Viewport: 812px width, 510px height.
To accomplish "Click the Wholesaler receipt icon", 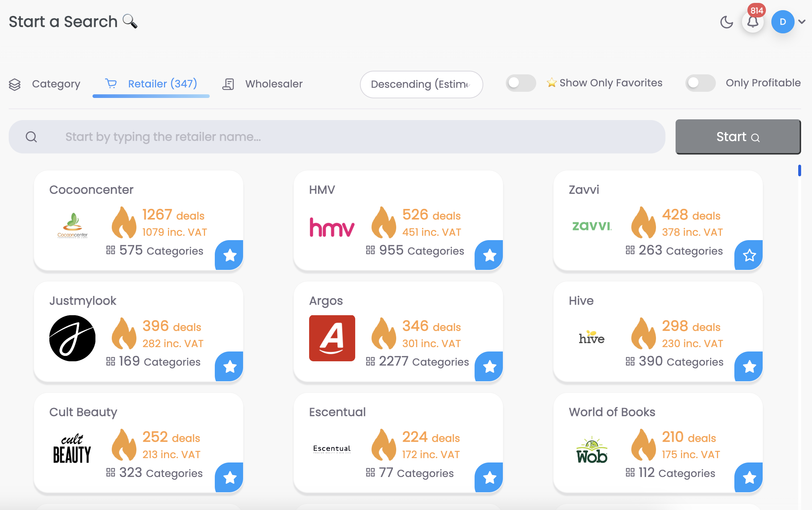I will tap(228, 84).
